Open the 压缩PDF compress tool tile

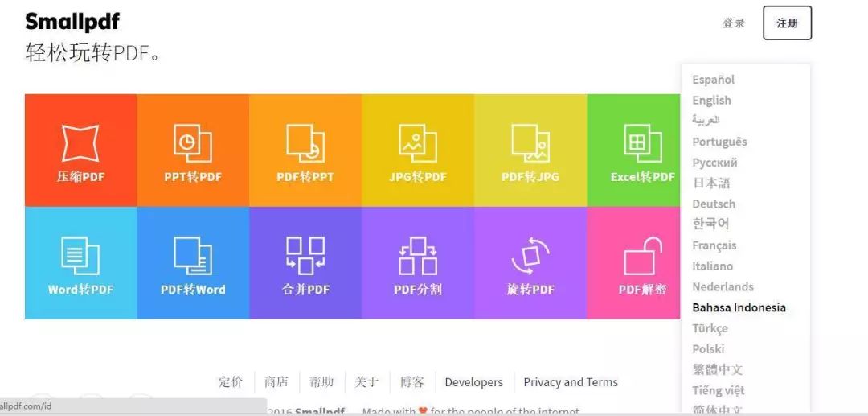point(81,150)
